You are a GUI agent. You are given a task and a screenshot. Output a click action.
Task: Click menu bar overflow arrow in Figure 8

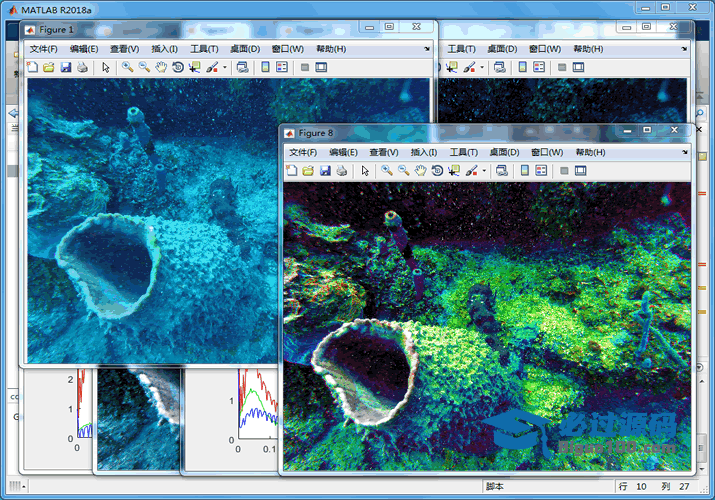[x=685, y=152]
